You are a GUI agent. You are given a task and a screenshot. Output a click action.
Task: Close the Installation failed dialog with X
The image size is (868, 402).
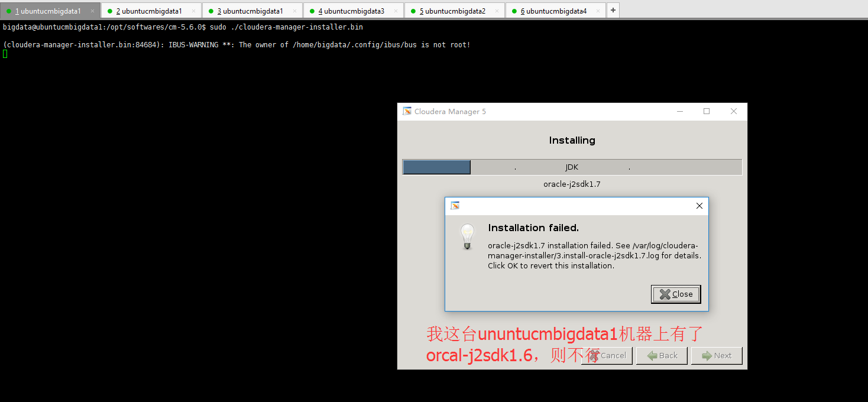699,206
